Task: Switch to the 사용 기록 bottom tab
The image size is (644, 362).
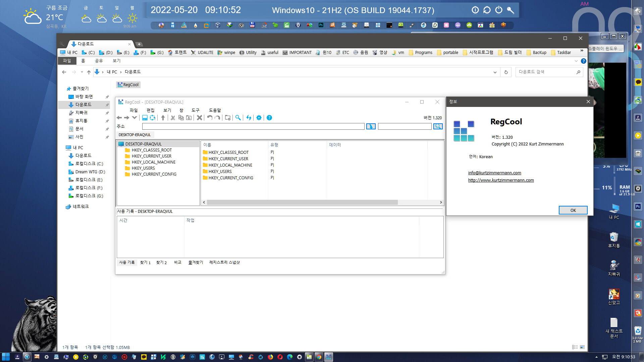Action: click(x=127, y=262)
